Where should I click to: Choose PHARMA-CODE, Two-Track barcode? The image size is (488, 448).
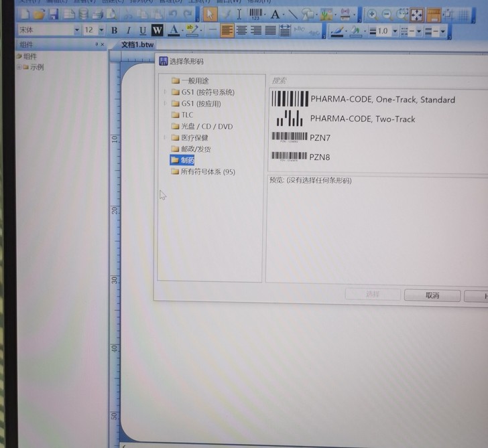coord(362,119)
